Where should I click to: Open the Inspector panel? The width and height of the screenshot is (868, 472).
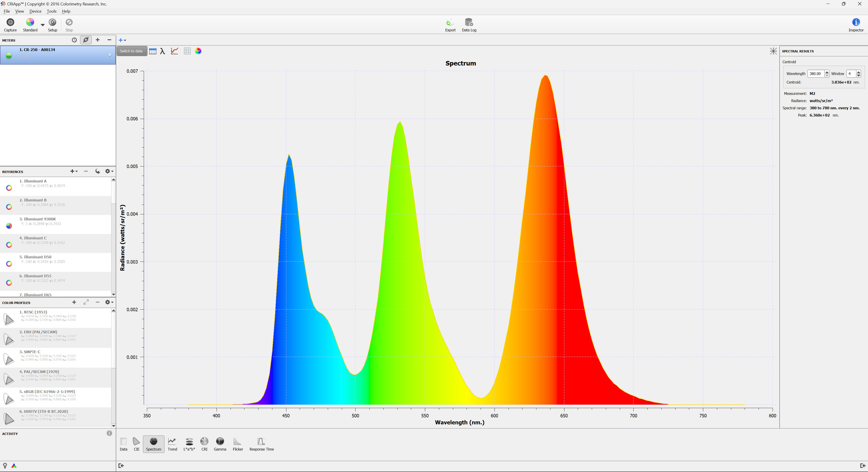coord(856,22)
